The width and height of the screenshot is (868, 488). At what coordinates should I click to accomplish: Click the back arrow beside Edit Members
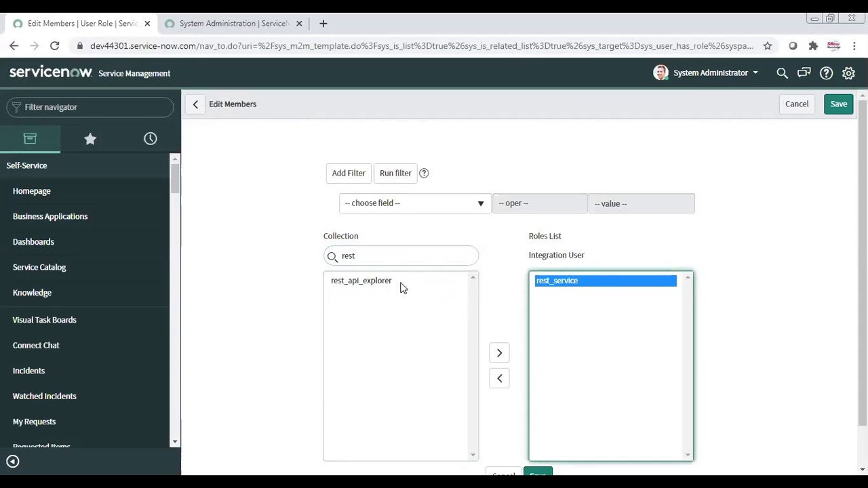click(195, 104)
